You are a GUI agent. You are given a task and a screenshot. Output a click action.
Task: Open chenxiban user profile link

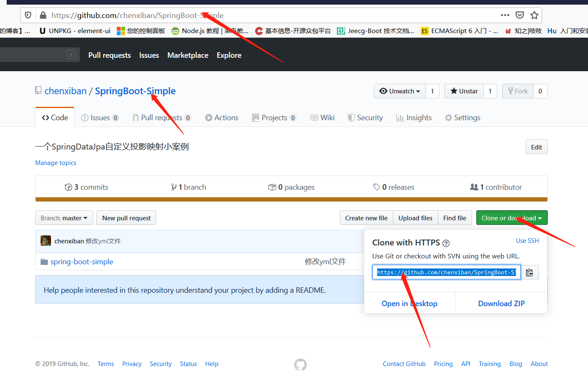(x=65, y=91)
